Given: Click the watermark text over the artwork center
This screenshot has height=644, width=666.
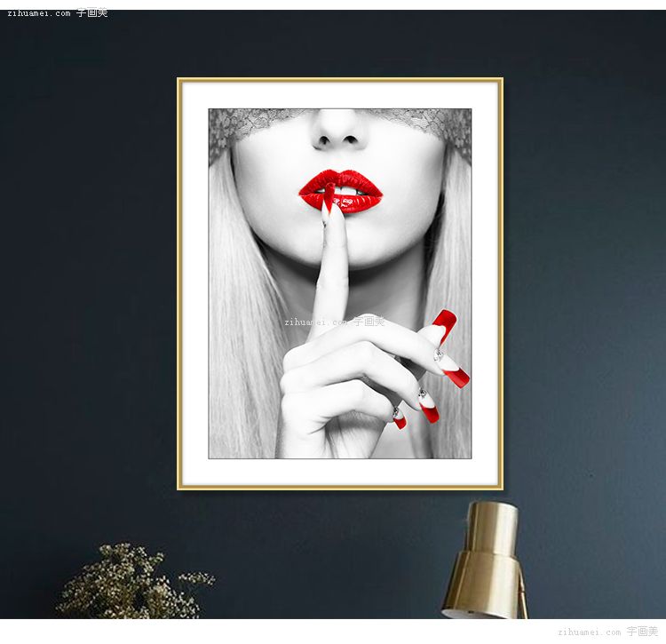Looking at the screenshot, I should (x=335, y=322).
